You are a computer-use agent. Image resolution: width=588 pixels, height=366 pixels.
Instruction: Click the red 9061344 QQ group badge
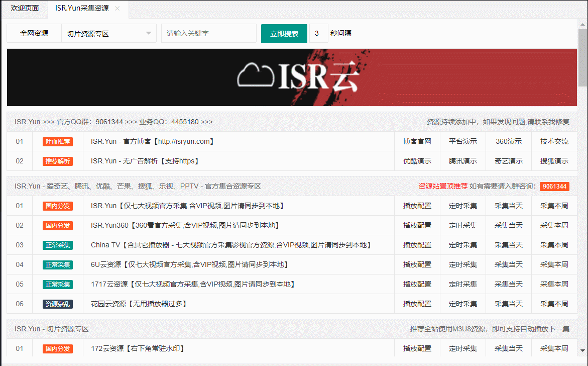tap(554, 186)
